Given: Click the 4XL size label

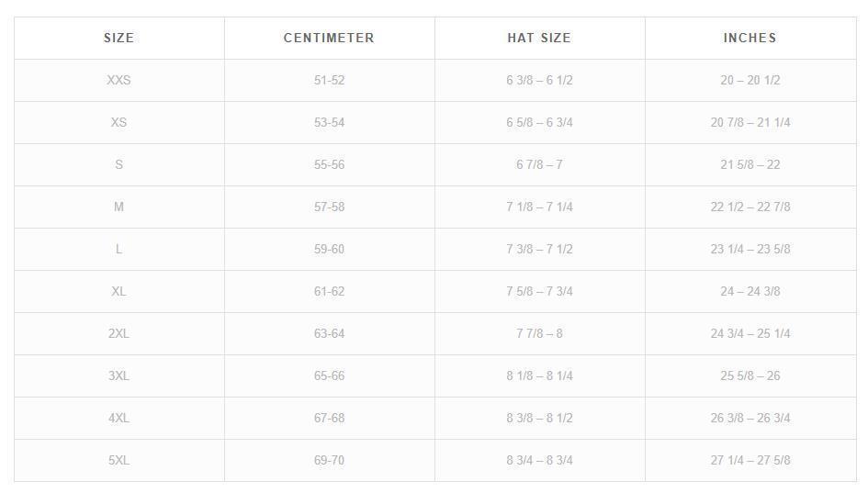Looking at the screenshot, I should 118,418.
